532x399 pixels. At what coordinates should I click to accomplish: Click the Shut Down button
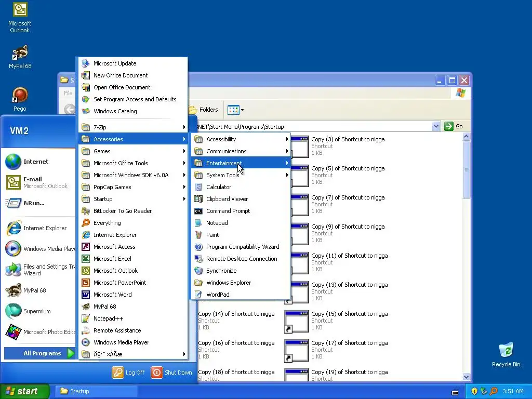(x=171, y=372)
